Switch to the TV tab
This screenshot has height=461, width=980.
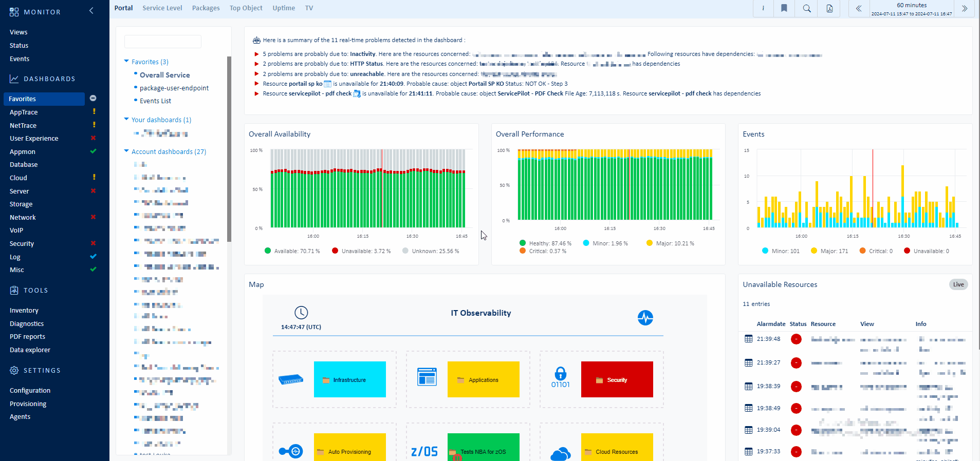pyautogui.click(x=309, y=8)
